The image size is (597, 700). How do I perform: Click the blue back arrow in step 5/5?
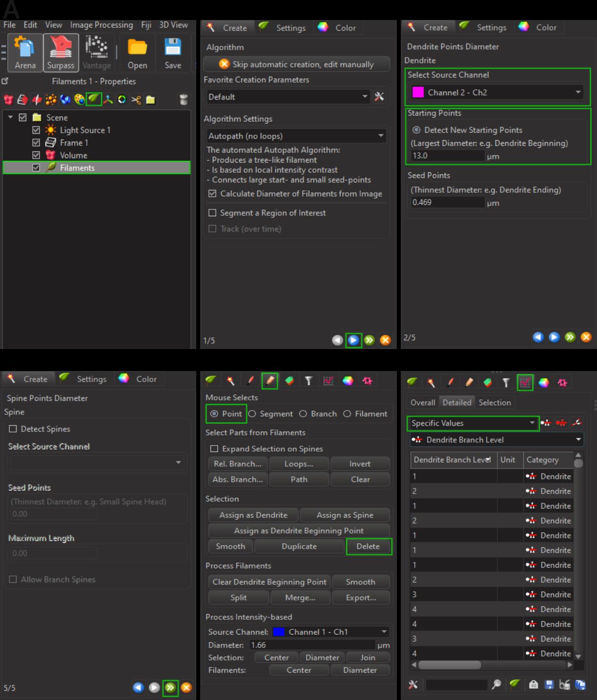139,687
